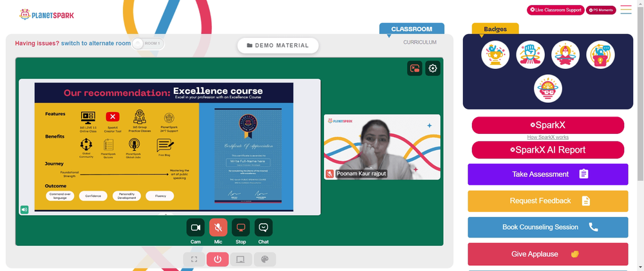
Task: Switch to the CURRICULUM tab
Action: tap(420, 42)
